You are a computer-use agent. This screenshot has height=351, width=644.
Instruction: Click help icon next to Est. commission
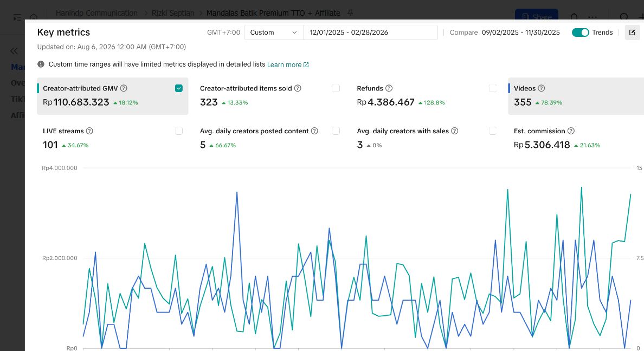tap(571, 131)
